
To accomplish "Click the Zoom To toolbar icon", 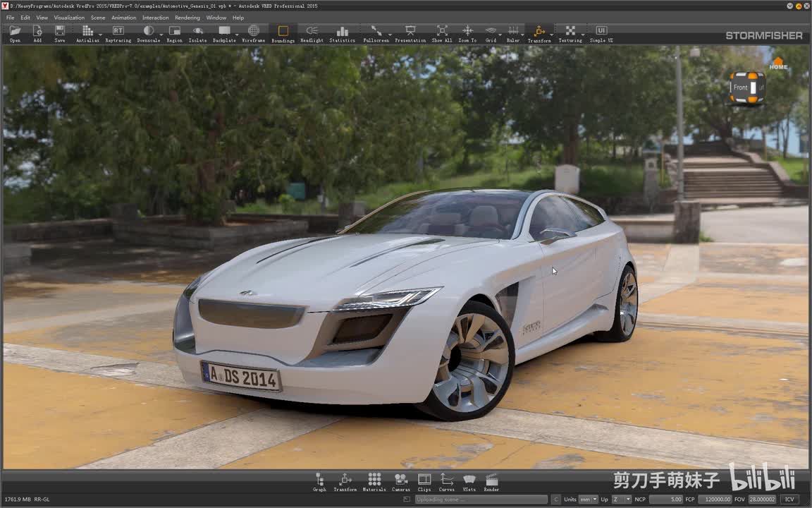I will click(467, 34).
